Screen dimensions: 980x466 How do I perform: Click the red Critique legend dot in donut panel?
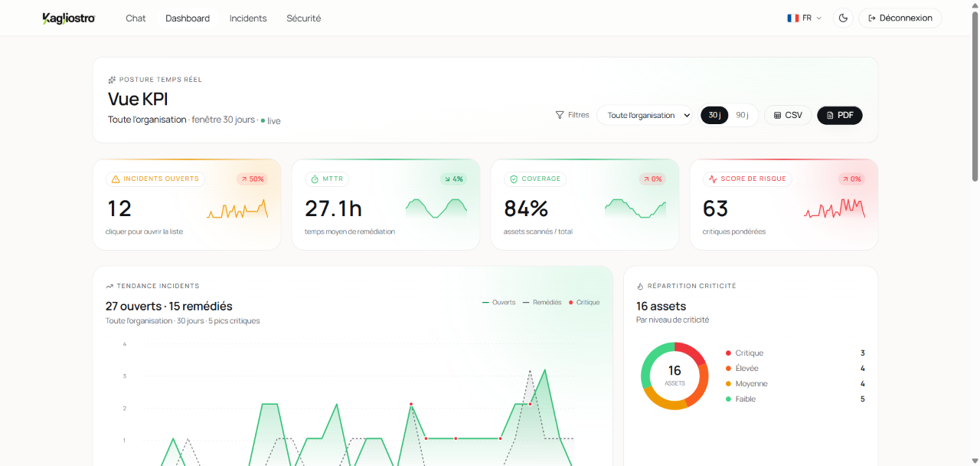pos(728,353)
